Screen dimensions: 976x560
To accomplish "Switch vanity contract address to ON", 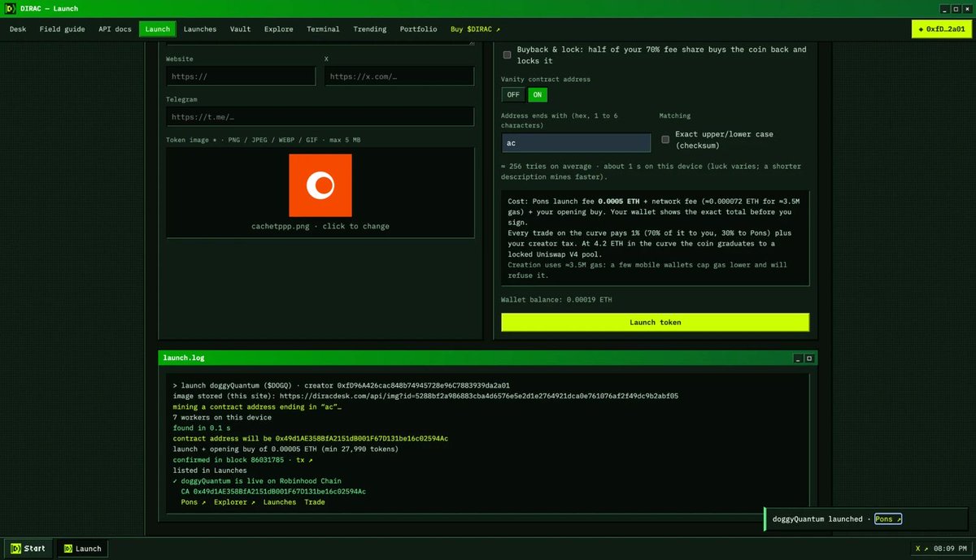I will click(537, 94).
